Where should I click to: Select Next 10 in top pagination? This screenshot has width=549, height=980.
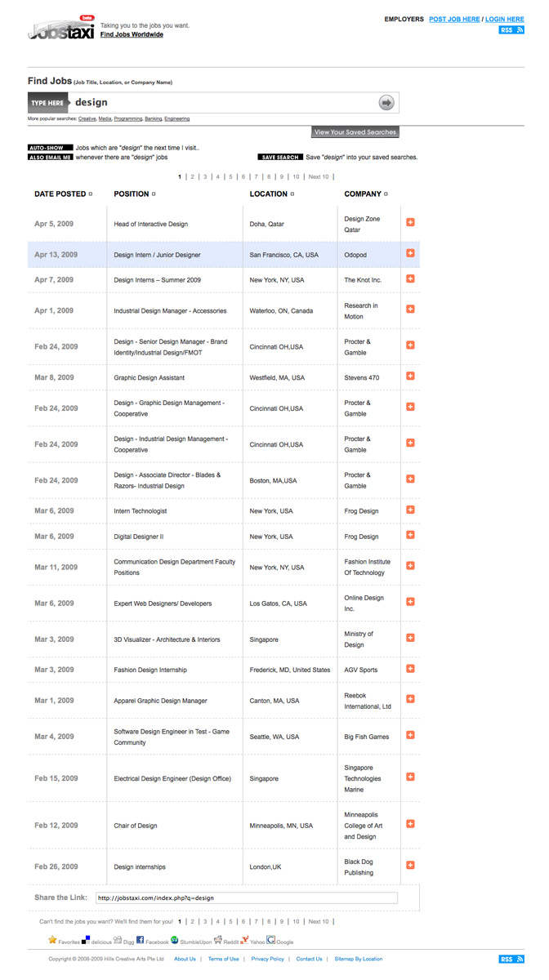pyautogui.click(x=319, y=176)
